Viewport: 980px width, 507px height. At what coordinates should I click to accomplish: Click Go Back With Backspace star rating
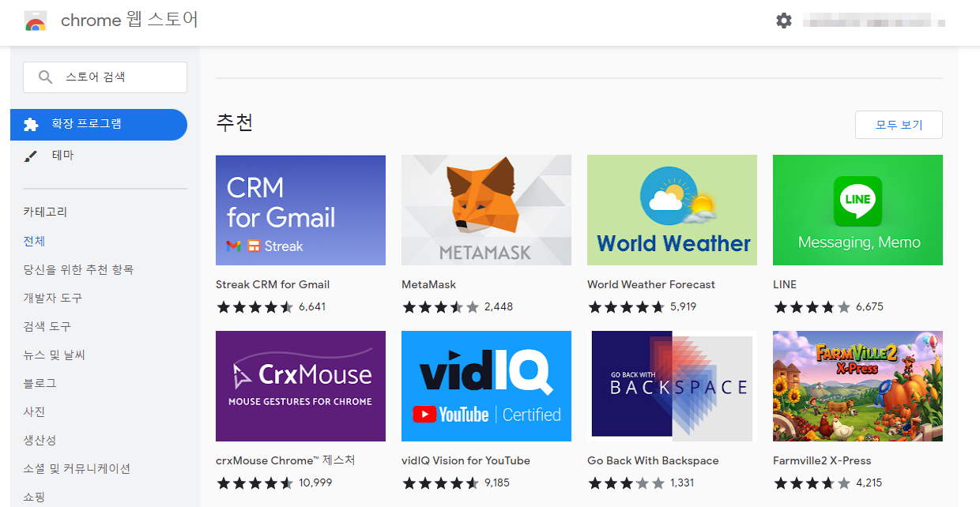coord(626,483)
